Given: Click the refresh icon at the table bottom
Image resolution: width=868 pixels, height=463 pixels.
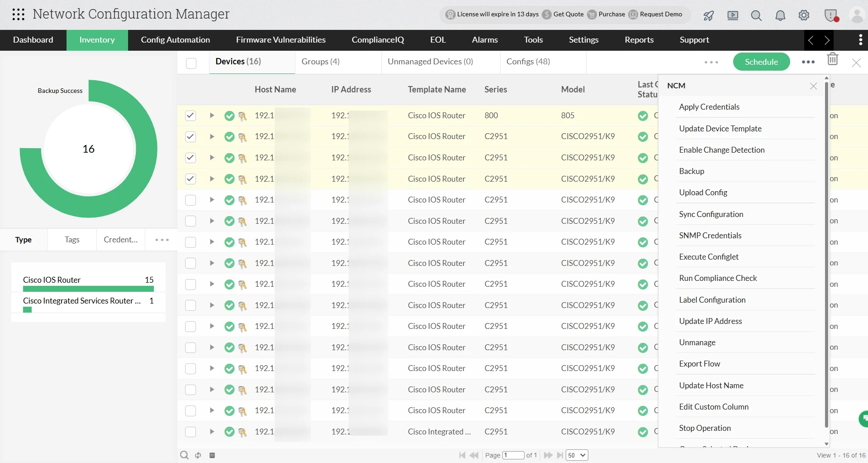Looking at the screenshot, I should (x=198, y=455).
